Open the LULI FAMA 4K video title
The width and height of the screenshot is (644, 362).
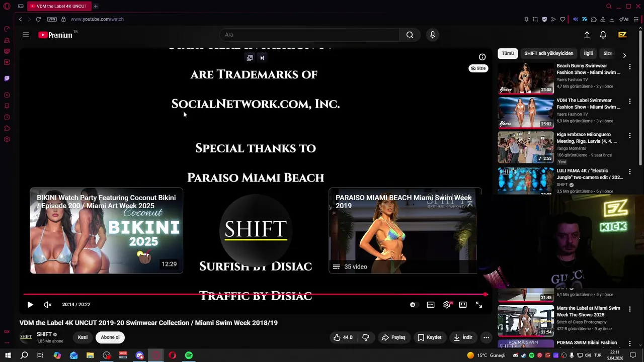click(x=590, y=174)
